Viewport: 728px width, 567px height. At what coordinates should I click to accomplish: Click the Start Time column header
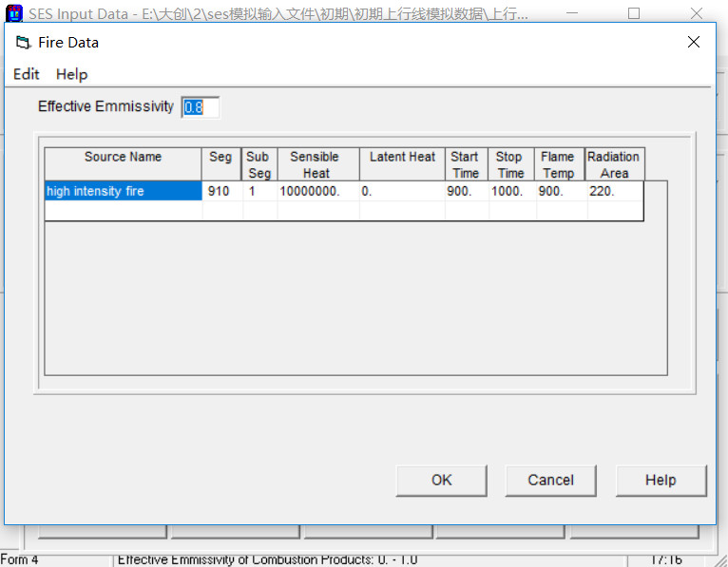[x=466, y=164]
